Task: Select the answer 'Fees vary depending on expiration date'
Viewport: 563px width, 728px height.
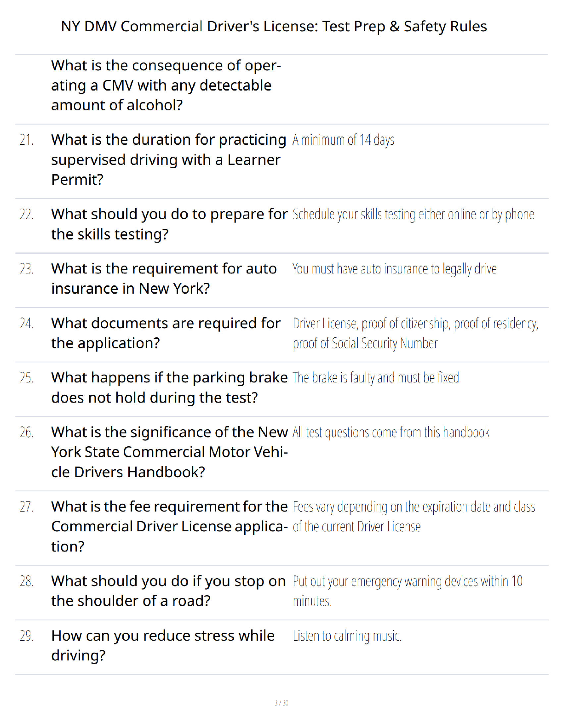Action: (414, 517)
